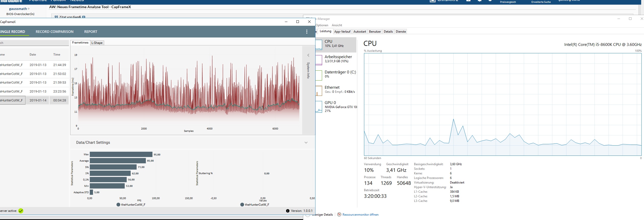Select the record with time 21:53:02

pyautogui.click(x=34, y=74)
